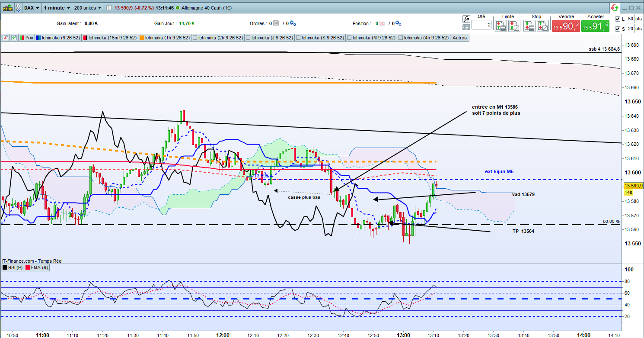Open the trading settings wrench icon

466,19
